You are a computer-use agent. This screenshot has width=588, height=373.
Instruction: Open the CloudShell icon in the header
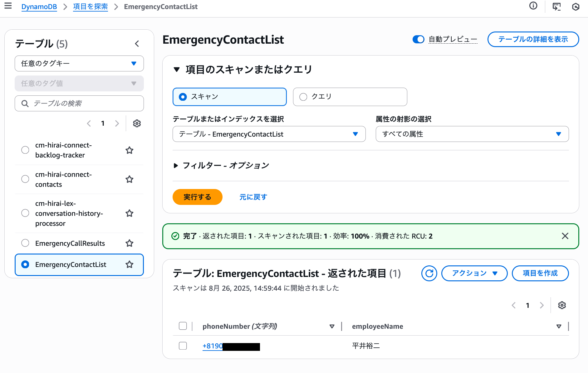coord(556,7)
